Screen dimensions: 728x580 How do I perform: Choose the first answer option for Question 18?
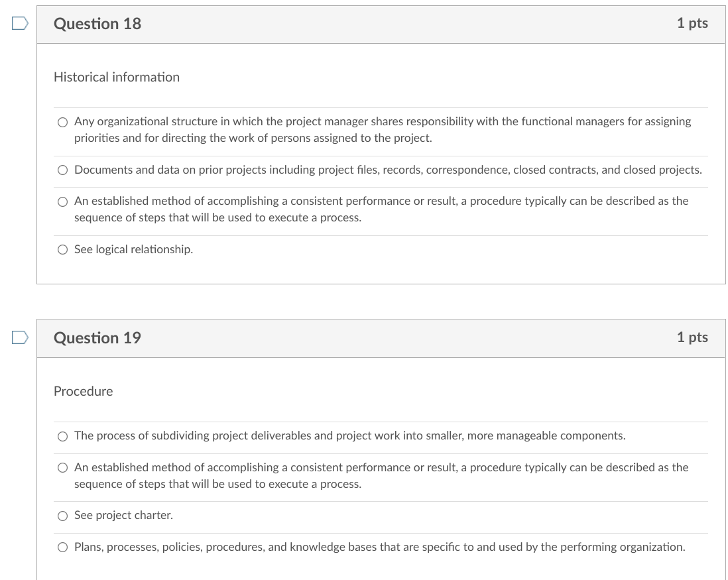pos(62,121)
